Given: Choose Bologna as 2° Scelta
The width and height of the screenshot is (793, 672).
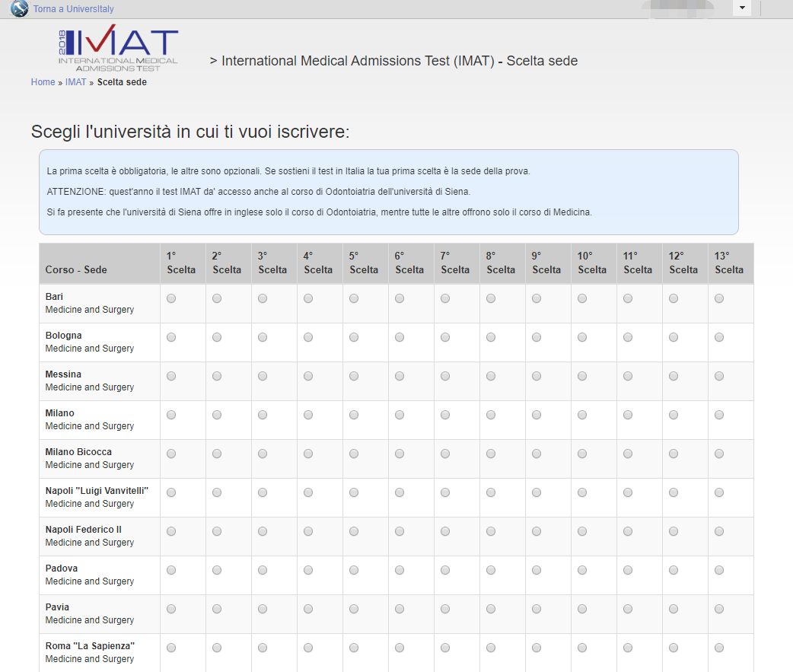Looking at the screenshot, I should point(217,337).
